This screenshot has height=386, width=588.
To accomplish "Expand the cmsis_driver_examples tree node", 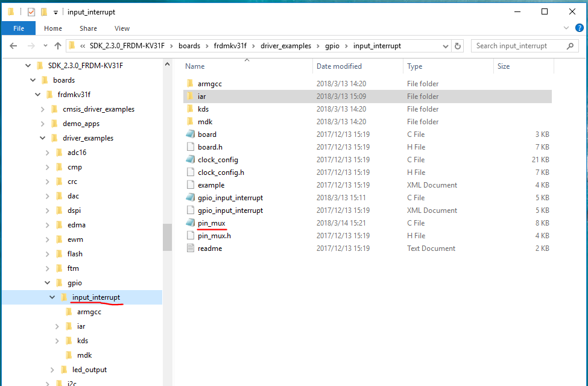I will tap(43, 109).
